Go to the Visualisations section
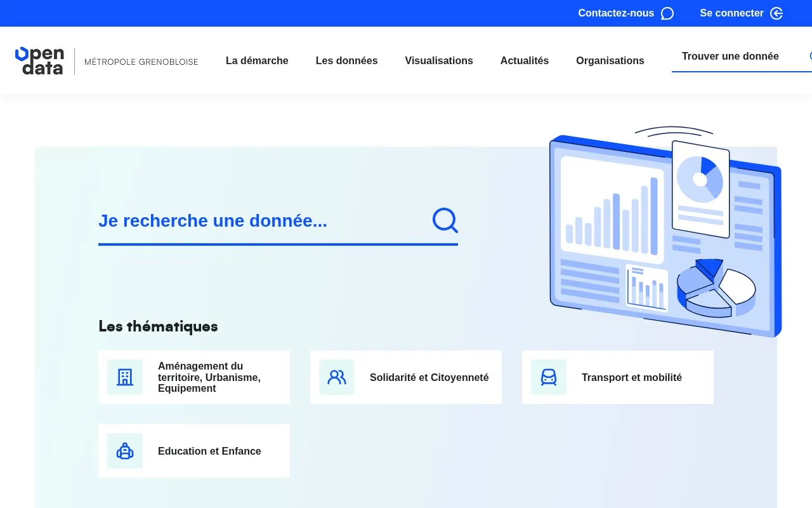Image resolution: width=812 pixels, height=508 pixels. tap(439, 60)
